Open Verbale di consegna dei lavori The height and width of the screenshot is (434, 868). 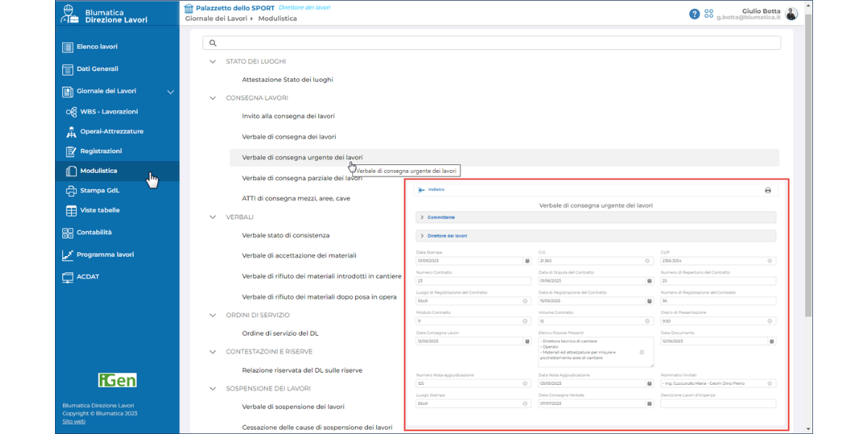pos(289,137)
